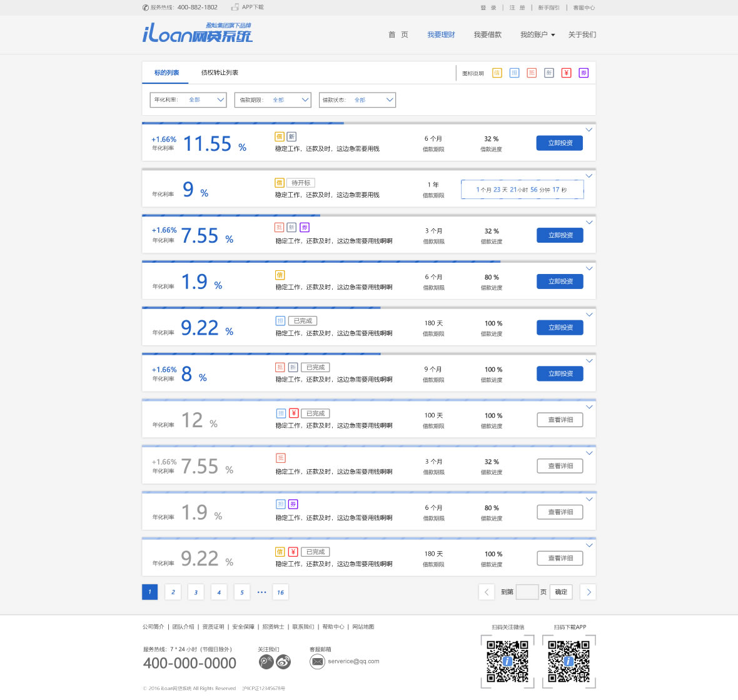Click 查看详细 for the 12% loan
Image resolution: width=738 pixels, height=700 pixels.
(x=560, y=420)
